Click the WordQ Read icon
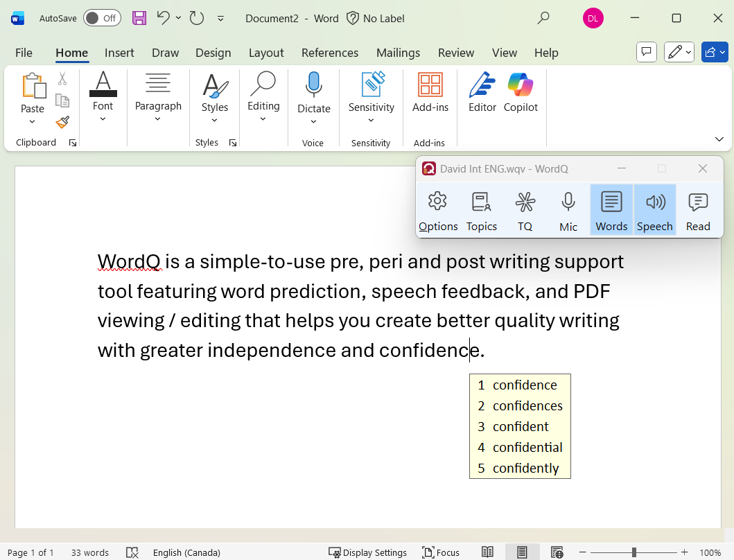 (x=698, y=209)
